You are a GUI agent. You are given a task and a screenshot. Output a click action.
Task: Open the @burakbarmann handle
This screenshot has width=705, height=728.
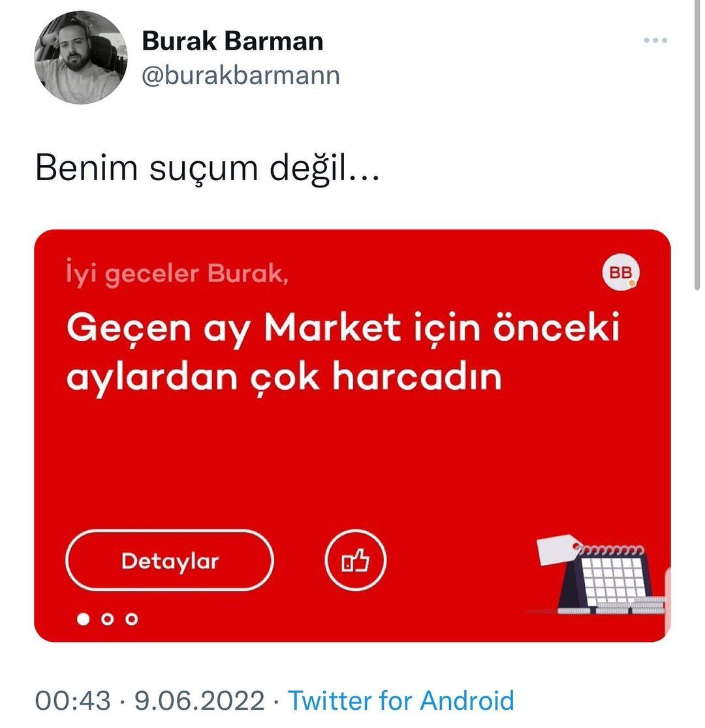coord(240,75)
